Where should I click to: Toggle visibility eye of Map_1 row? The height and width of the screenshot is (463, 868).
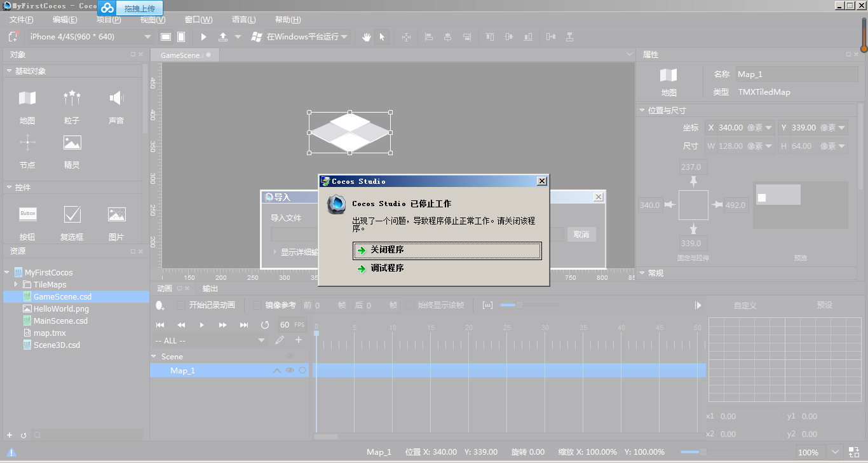click(289, 370)
